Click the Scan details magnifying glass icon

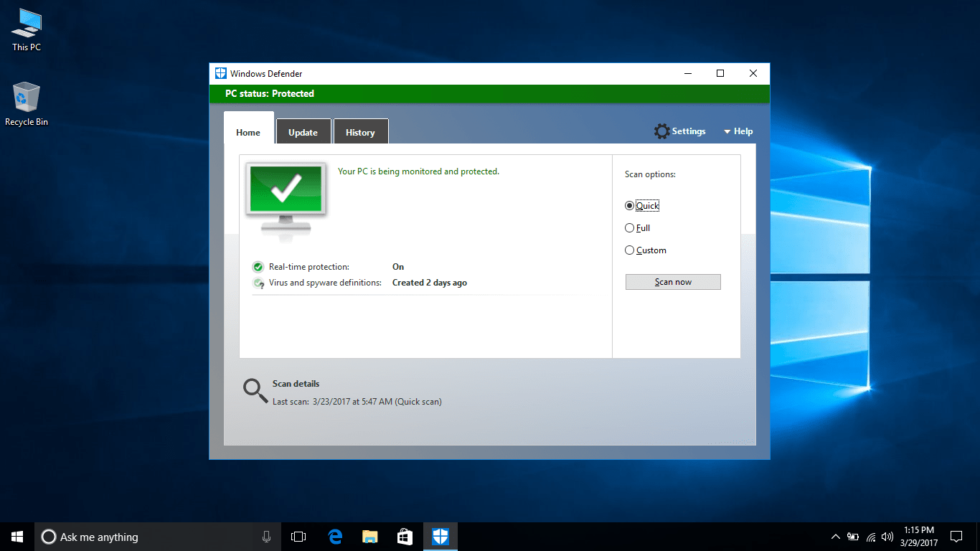click(255, 391)
